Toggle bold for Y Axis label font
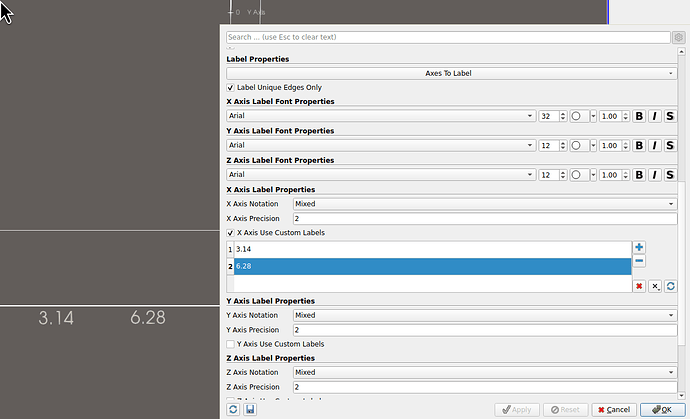The width and height of the screenshot is (690, 419). 639,146
